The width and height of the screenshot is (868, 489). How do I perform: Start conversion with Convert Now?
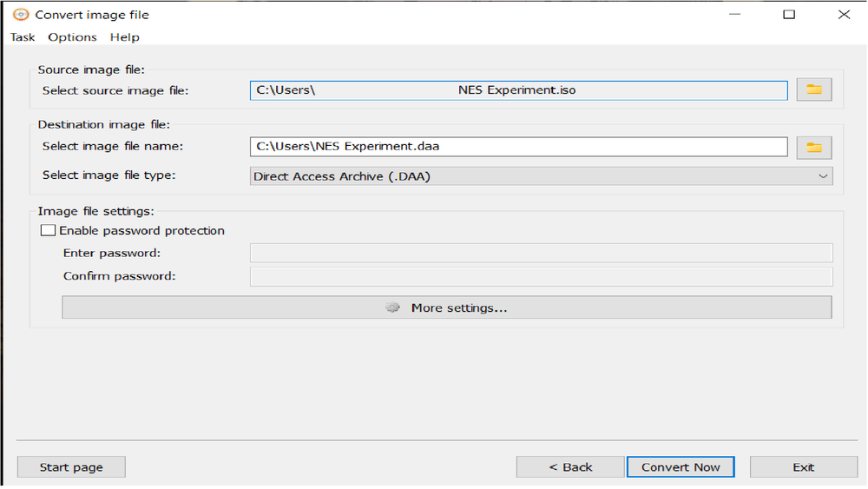click(681, 466)
